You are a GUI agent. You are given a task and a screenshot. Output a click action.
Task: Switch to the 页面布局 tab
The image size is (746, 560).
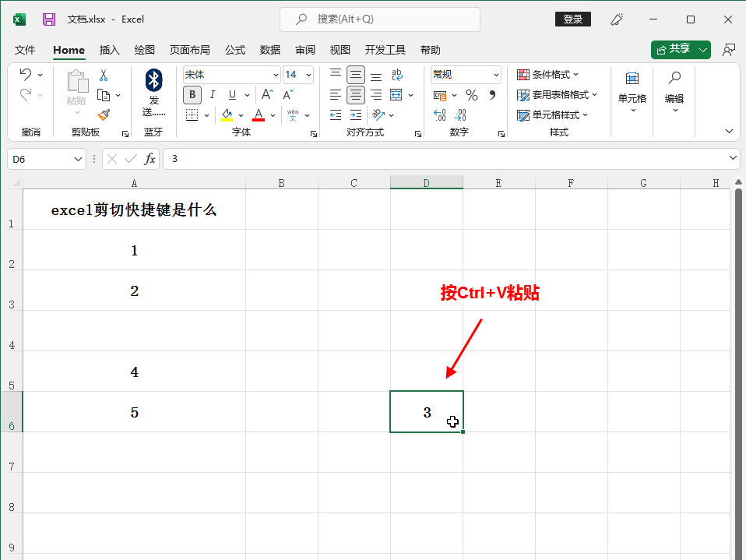click(x=189, y=50)
